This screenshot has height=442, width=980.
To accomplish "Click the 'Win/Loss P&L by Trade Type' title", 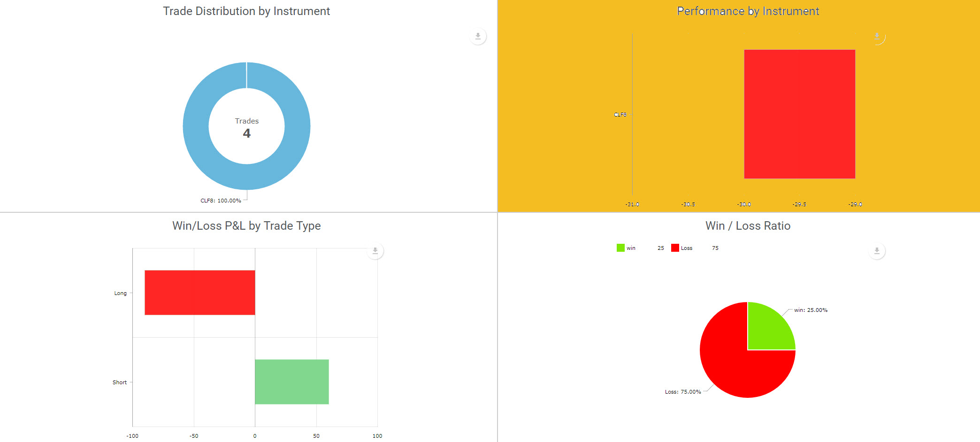I will coord(246,226).
